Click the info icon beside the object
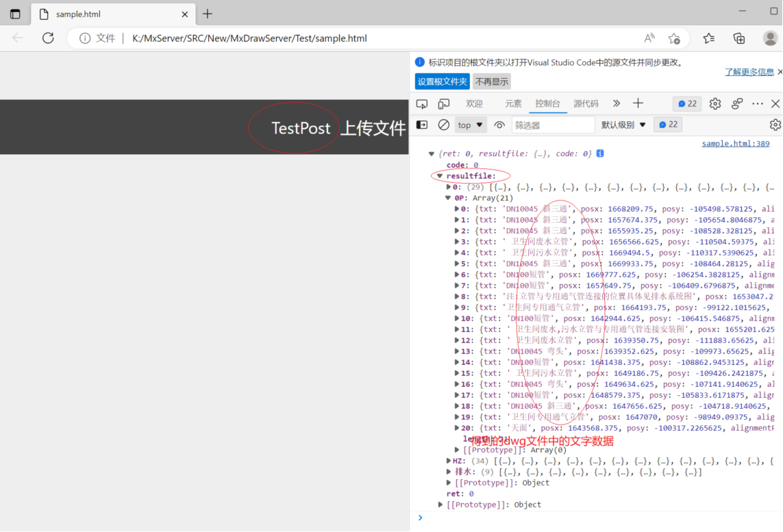The height and width of the screenshot is (532, 783). point(600,153)
